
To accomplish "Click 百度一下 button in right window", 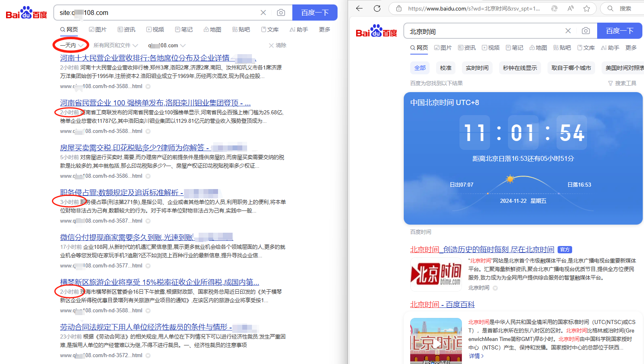I will coord(620,31).
